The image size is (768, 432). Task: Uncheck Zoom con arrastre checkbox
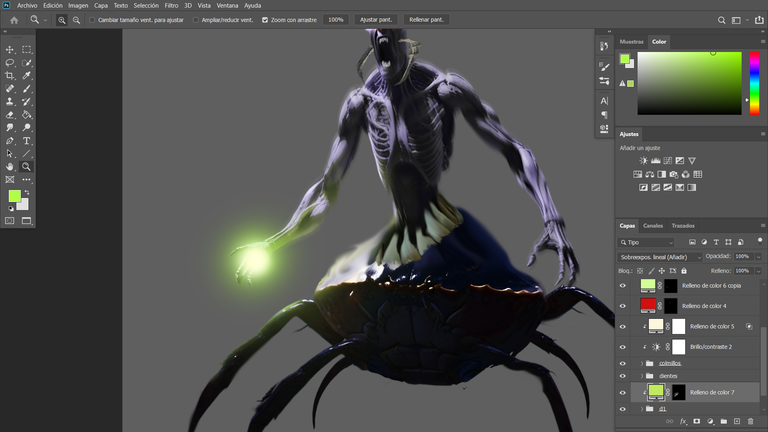click(x=265, y=20)
